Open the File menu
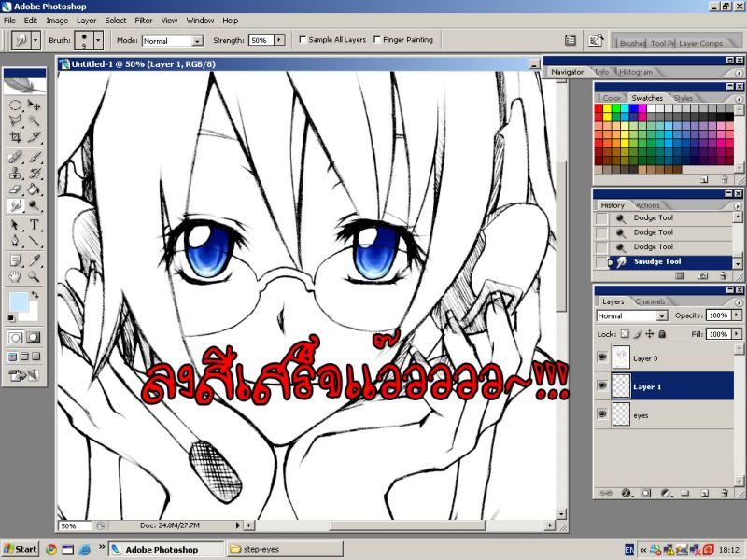Image resolution: width=747 pixels, height=560 pixels. click(x=9, y=21)
